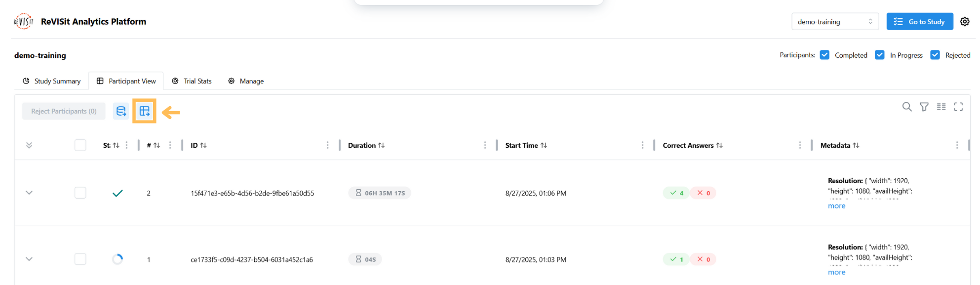This screenshot has width=980, height=285.
Task: Open the Trial Stats tab
Action: point(192,81)
